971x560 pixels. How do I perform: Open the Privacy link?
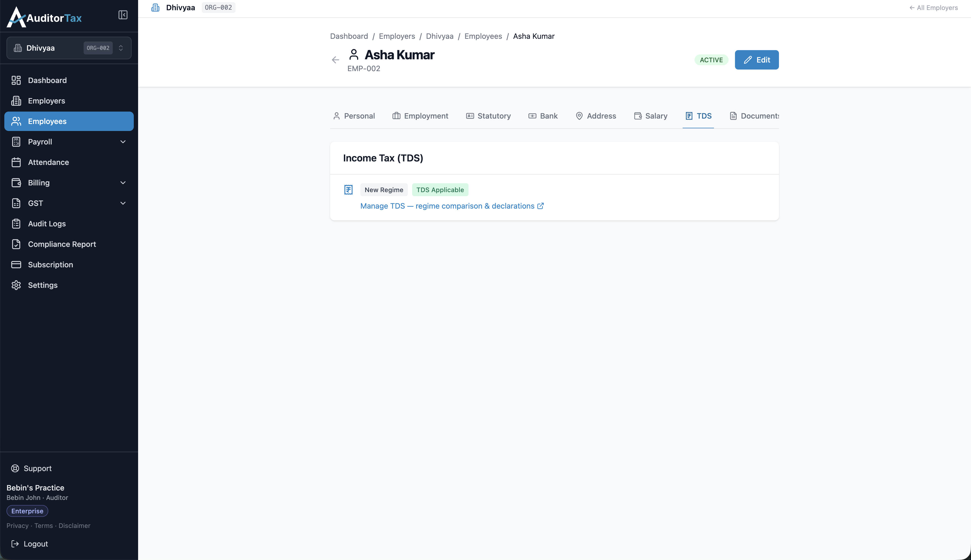point(18,526)
